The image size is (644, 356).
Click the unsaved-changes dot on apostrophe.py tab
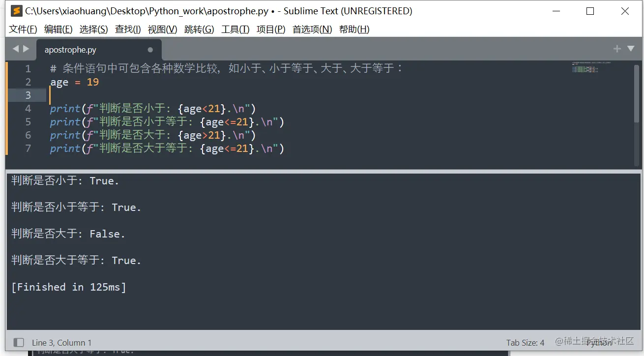click(150, 50)
